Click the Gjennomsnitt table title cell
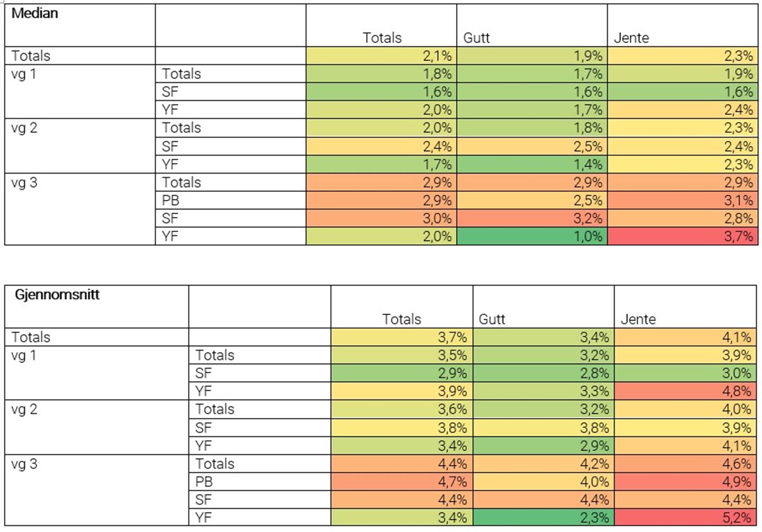The width and height of the screenshot is (762, 532). 57,295
